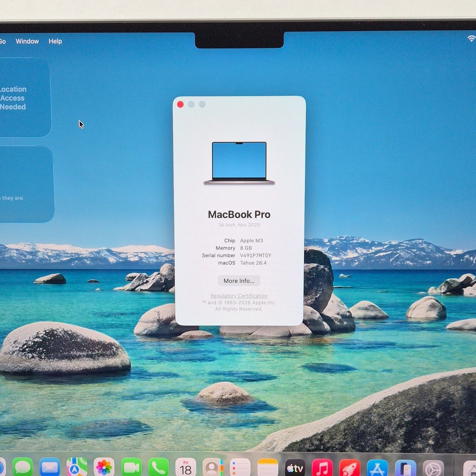The width and height of the screenshot is (476, 476).
Task: Click the "14-inch, Nov 2023" subtitle
Action: click(x=239, y=225)
